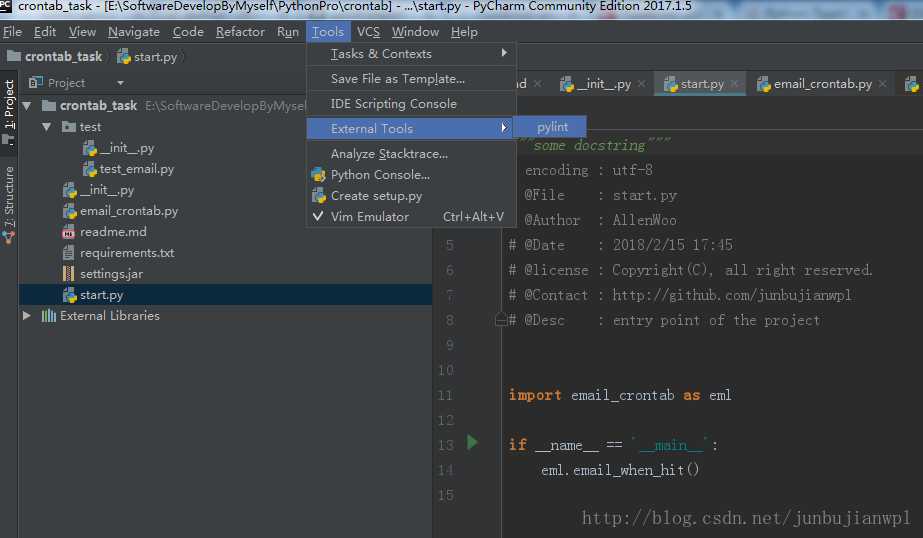Open the VCS menu

368,32
